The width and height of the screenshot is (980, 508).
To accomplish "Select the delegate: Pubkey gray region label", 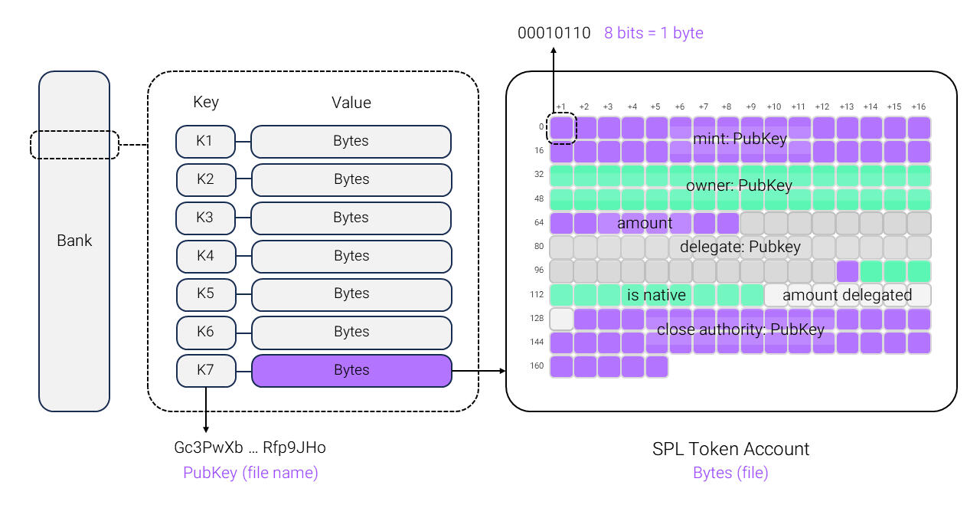I will click(x=740, y=247).
